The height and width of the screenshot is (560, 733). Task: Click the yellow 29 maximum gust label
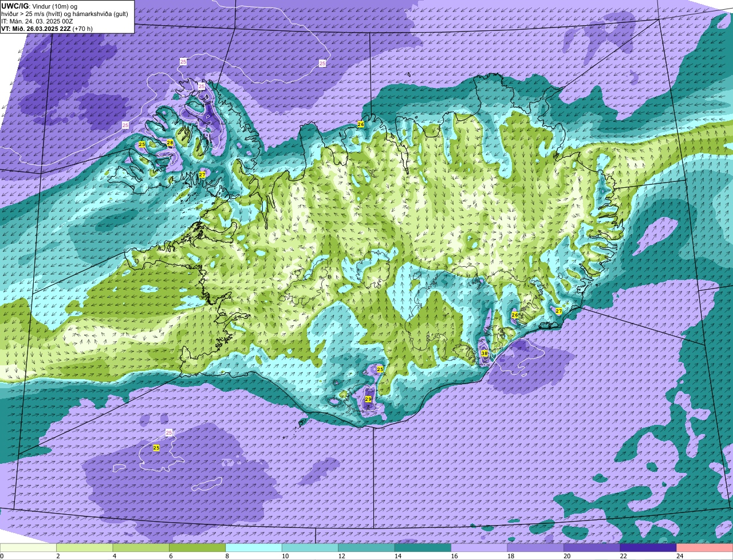tap(368, 399)
